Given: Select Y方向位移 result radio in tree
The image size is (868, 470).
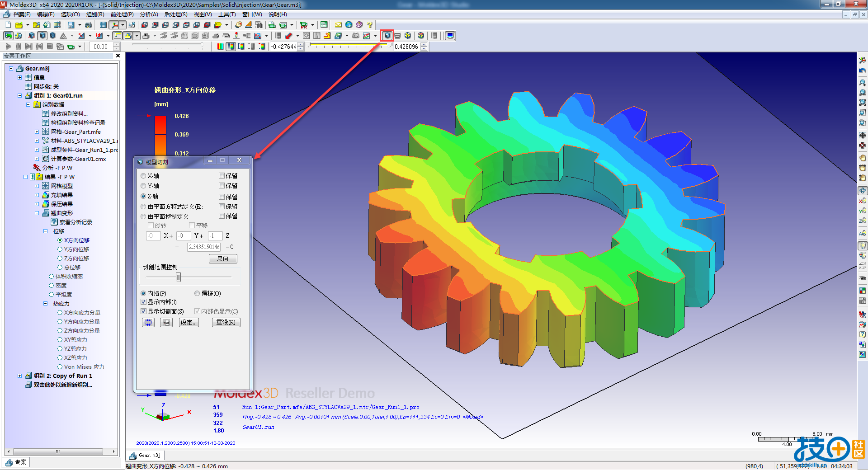Looking at the screenshot, I should pyautogui.click(x=60, y=249).
